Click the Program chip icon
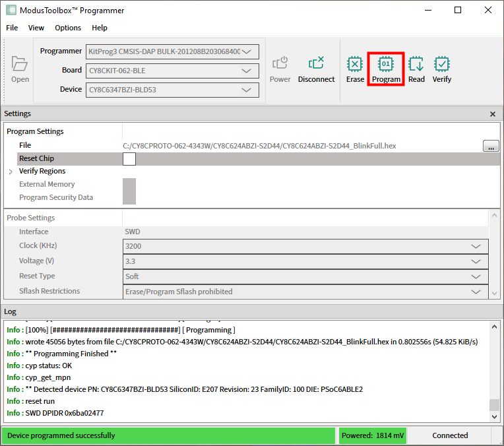 [x=386, y=64]
